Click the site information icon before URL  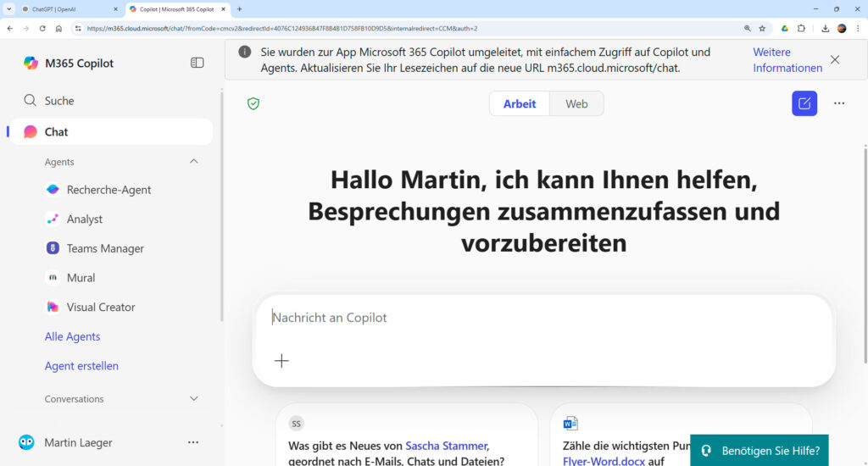(77, 28)
